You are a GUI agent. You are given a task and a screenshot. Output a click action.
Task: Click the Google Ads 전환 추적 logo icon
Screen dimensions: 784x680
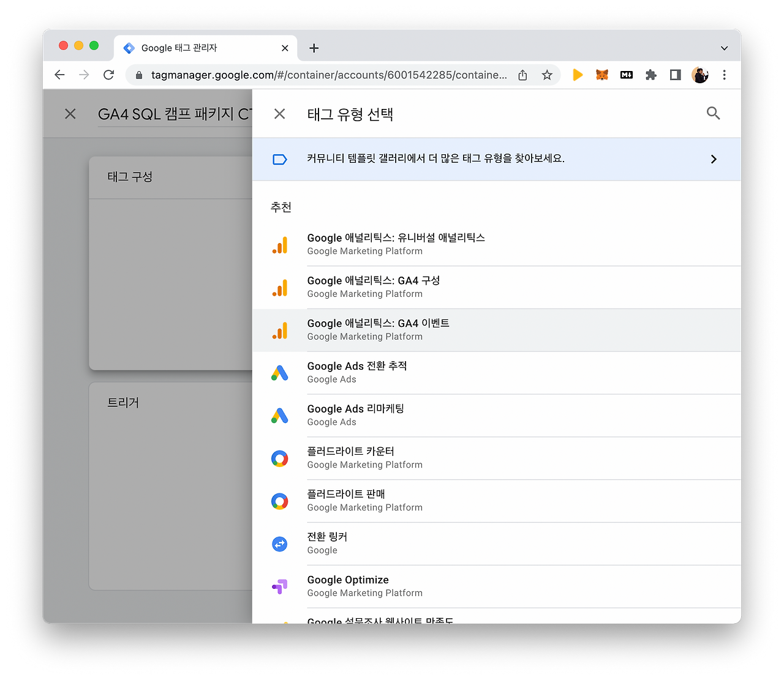coord(280,373)
